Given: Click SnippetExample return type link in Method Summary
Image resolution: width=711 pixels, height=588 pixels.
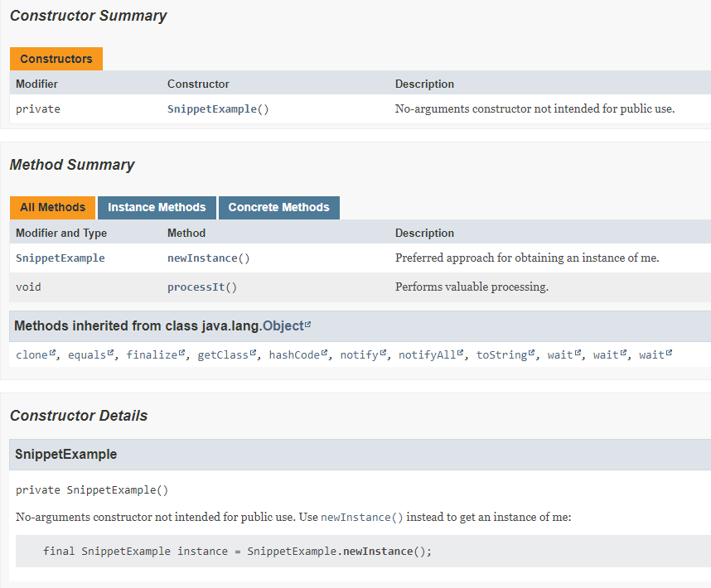Looking at the screenshot, I should 60,258.
